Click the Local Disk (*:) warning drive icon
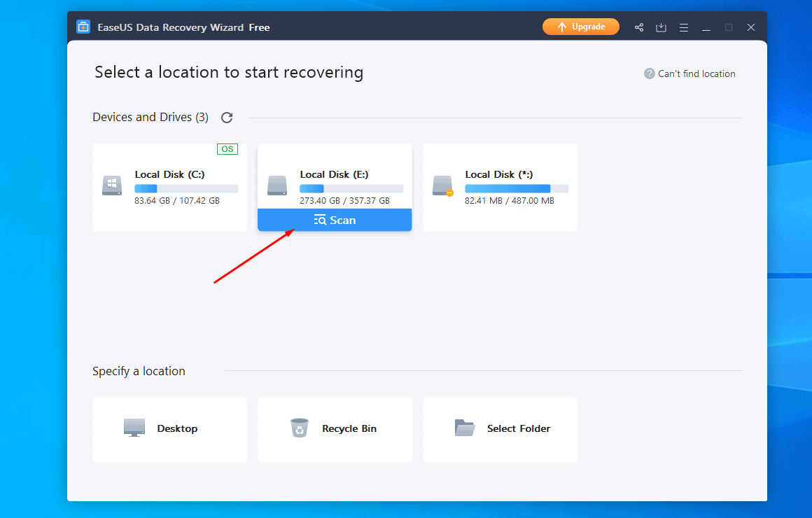812x518 pixels. coord(442,185)
